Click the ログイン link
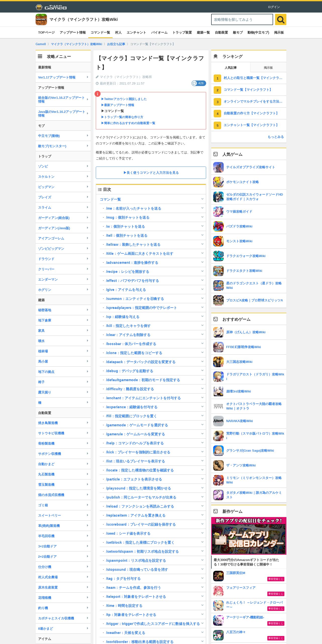 tap(274, 7)
